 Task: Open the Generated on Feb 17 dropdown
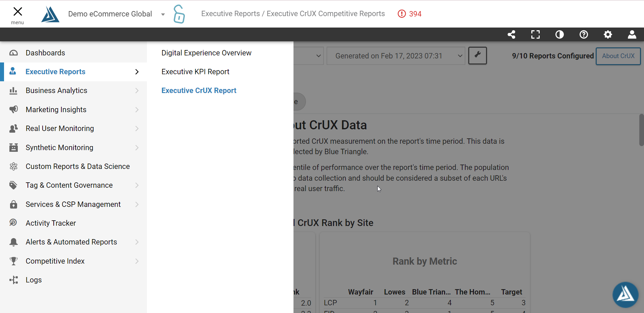coord(396,56)
